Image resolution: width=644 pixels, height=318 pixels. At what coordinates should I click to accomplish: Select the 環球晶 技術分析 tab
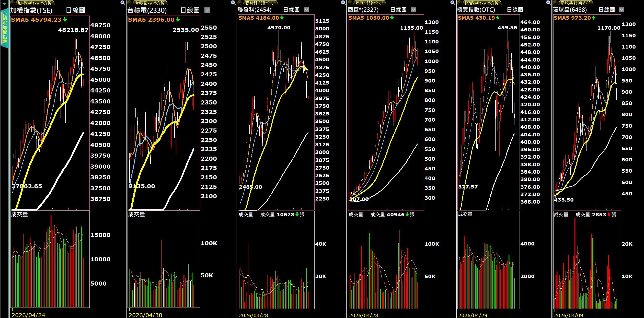coord(575,3)
